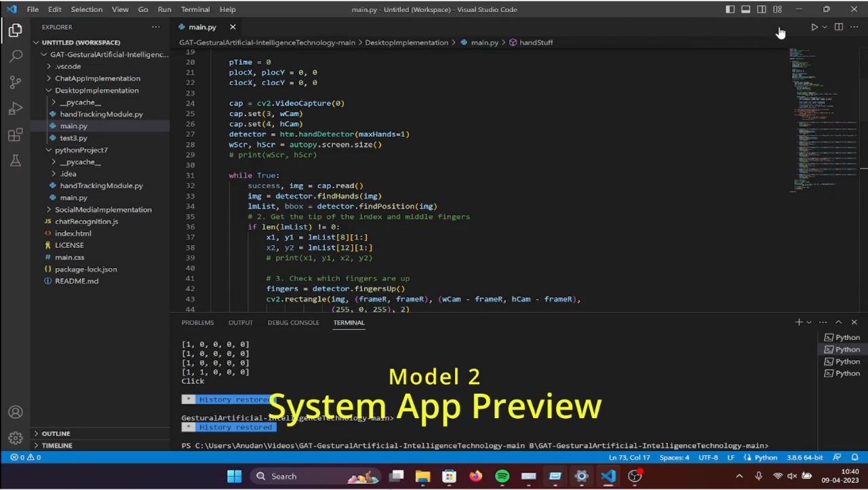This screenshot has height=490, width=868.
Task: Split the editor to the right
Action: click(x=839, y=27)
